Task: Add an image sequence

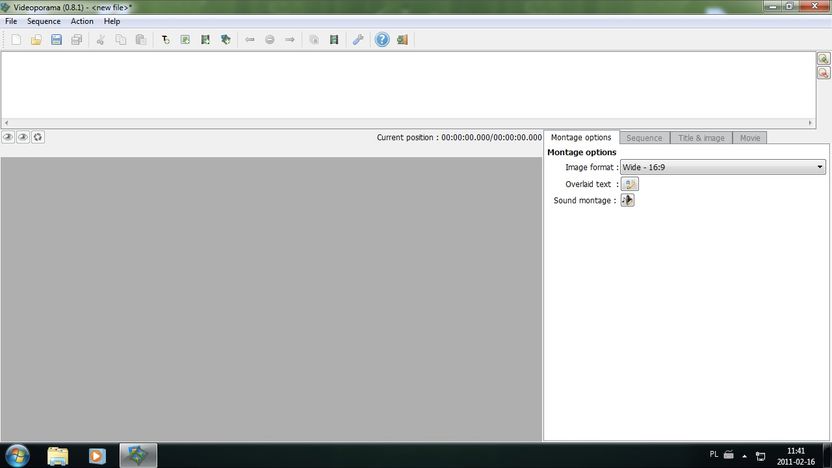Action: pyautogui.click(x=185, y=40)
